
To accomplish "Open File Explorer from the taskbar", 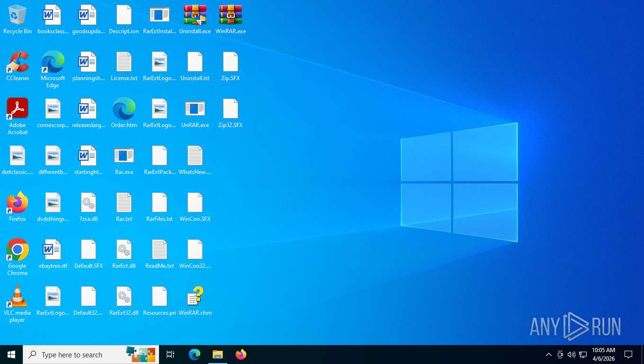I will (217, 355).
